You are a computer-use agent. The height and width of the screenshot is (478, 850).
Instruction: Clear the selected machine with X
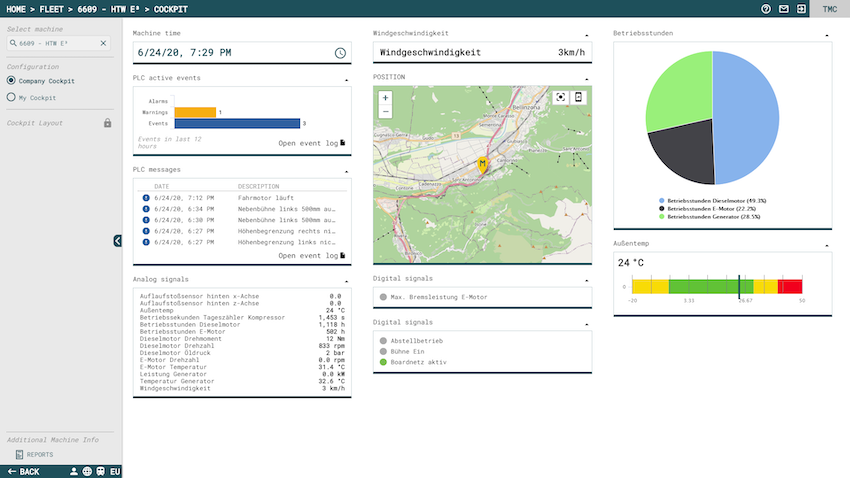pos(103,43)
